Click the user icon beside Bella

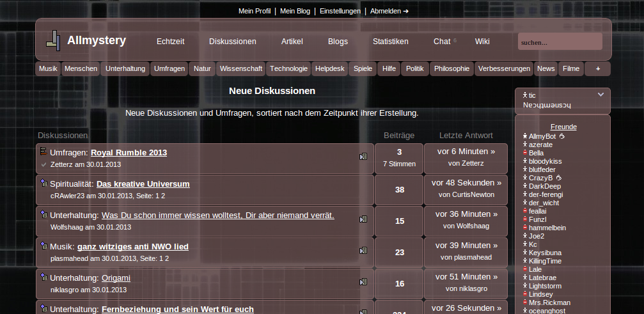(x=525, y=153)
